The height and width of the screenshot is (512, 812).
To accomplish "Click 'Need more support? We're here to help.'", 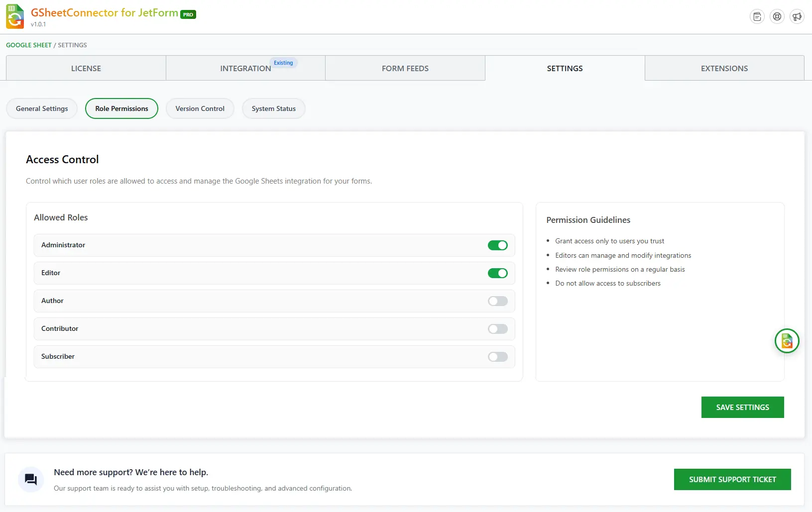I will tap(131, 472).
